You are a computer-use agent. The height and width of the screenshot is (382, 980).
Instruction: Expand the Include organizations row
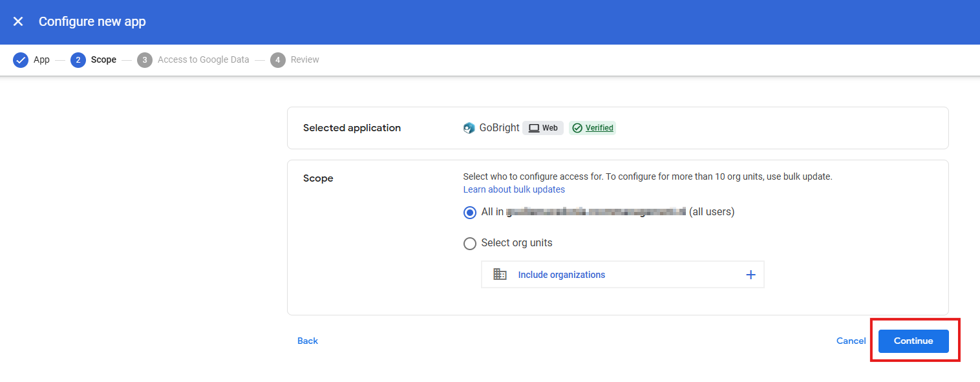(561, 275)
